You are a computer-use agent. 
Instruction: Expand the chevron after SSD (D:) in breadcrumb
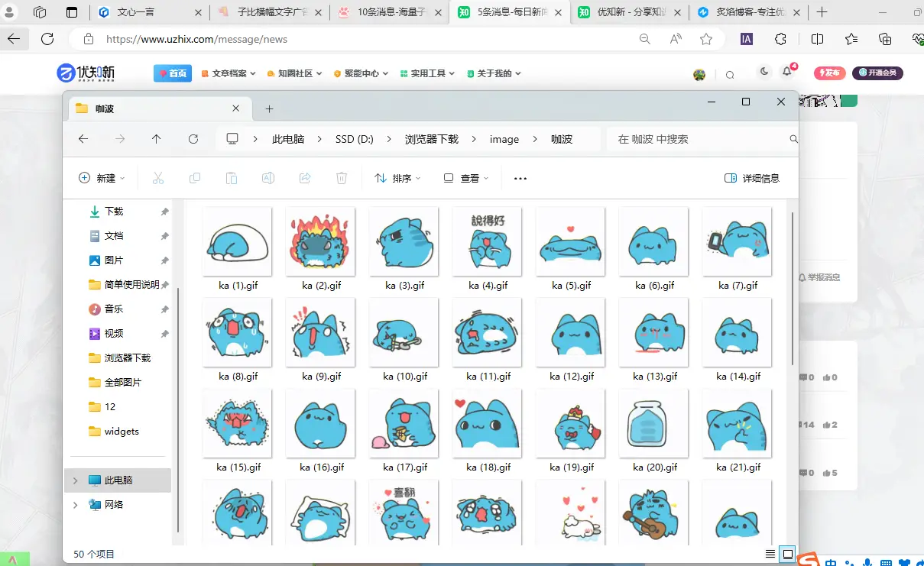[x=389, y=139]
